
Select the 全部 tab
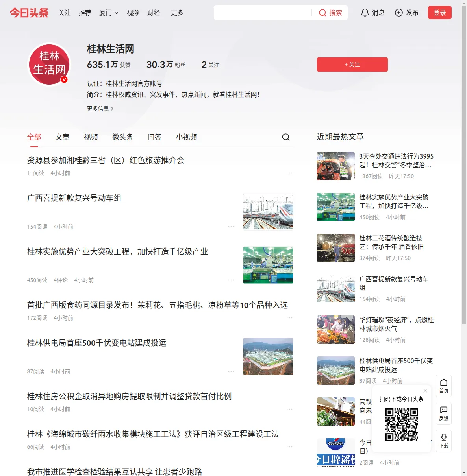(34, 137)
